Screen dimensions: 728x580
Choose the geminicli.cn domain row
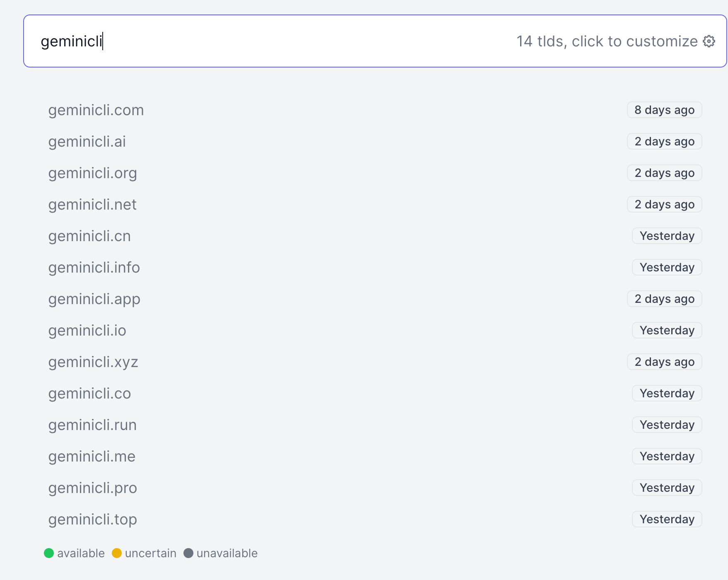(x=89, y=236)
